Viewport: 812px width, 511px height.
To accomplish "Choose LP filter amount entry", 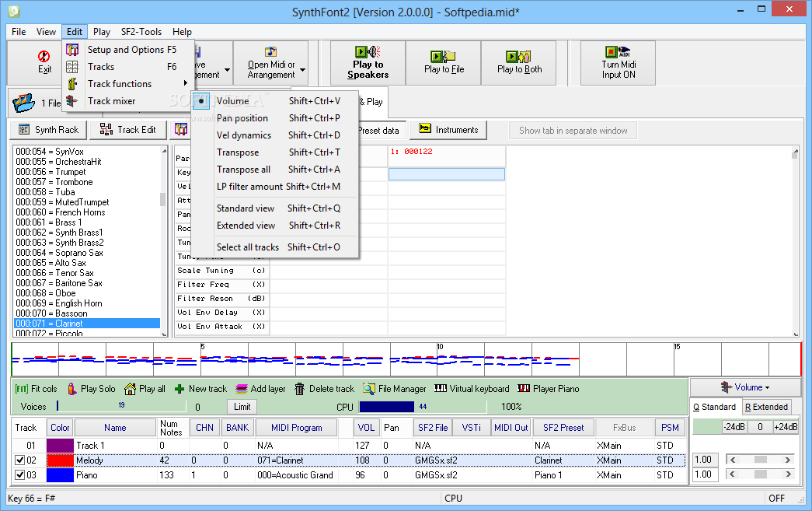I will point(274,187).
